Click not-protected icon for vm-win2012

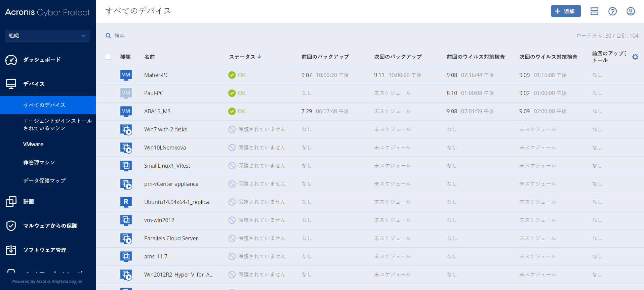(232, 220)
